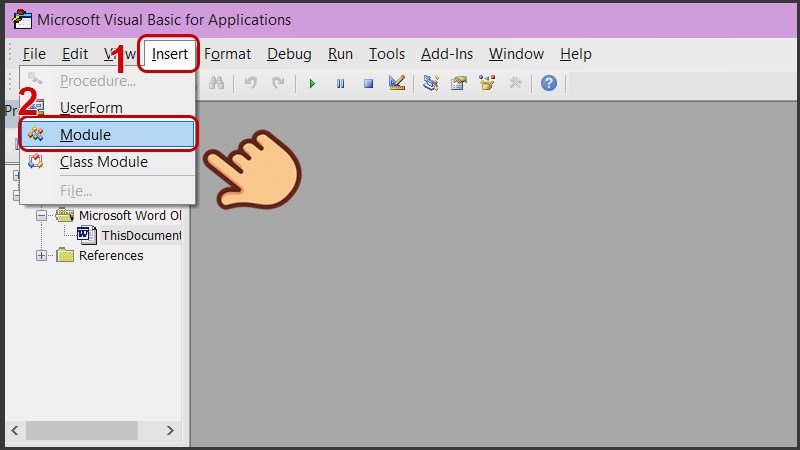Image resolution: width=800 pixels, height=450 pixels.
Task: Run the macro with green play icon
Action: coord(312,83)
